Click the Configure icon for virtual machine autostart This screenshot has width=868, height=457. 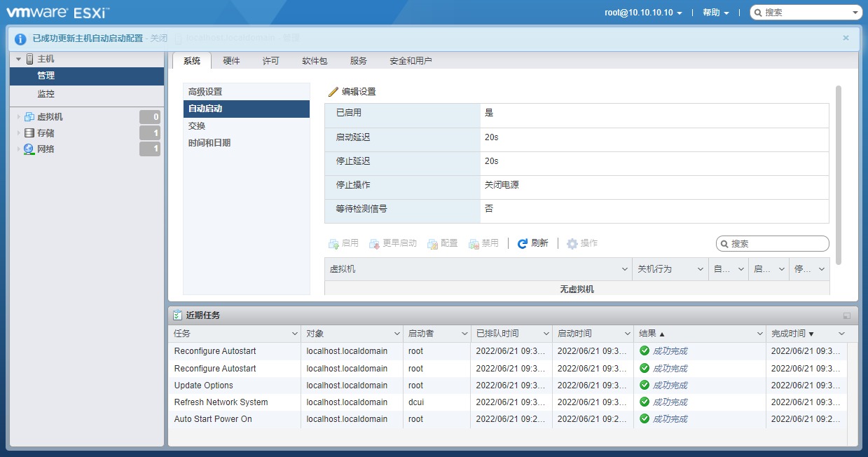tap(434, 243)
